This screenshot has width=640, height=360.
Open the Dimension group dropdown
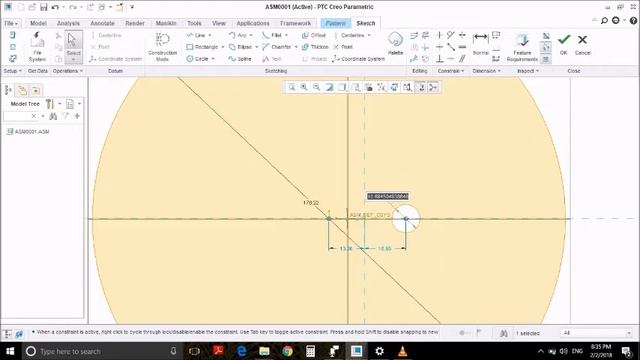487,71
